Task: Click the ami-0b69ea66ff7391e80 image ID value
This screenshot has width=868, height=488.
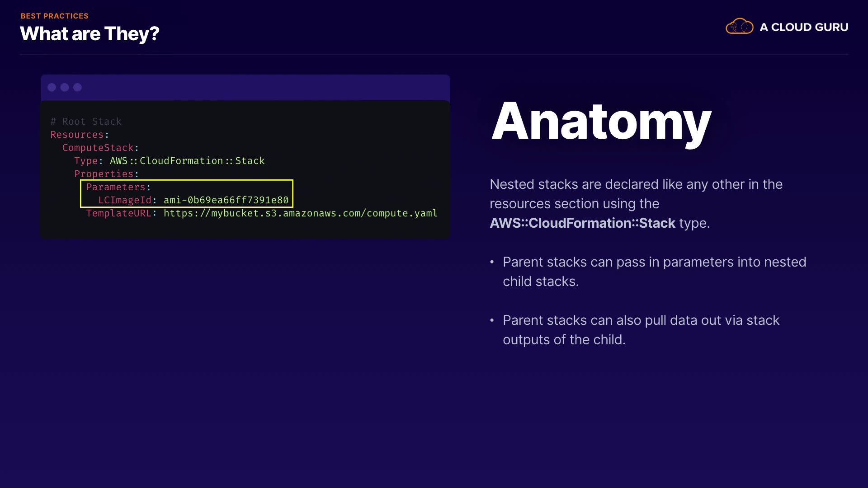Action: (x=226, y=200)
